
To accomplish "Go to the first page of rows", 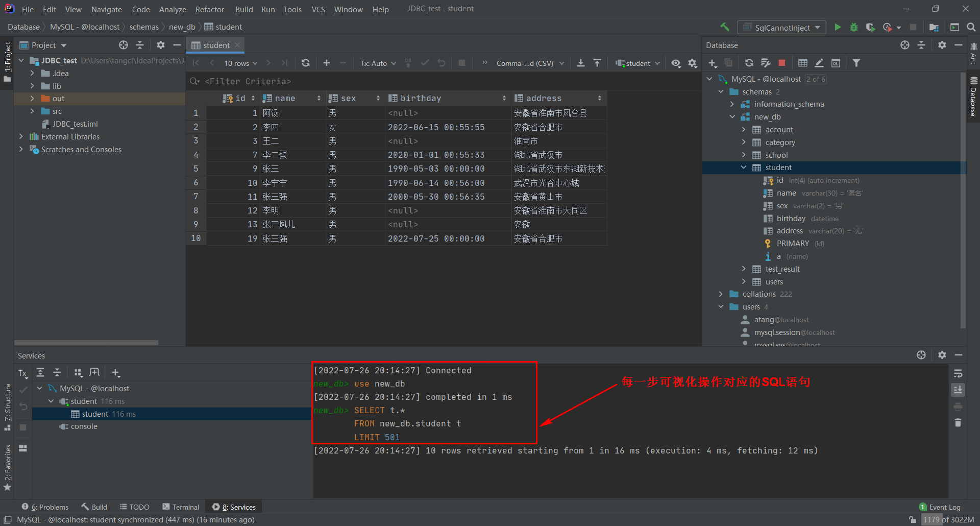I will [195, 63].
